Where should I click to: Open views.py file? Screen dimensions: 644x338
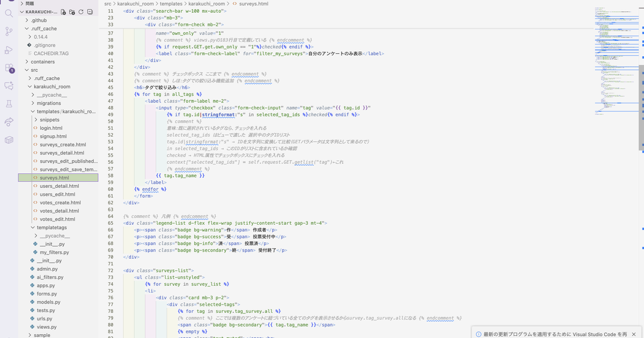coord(47,327)
